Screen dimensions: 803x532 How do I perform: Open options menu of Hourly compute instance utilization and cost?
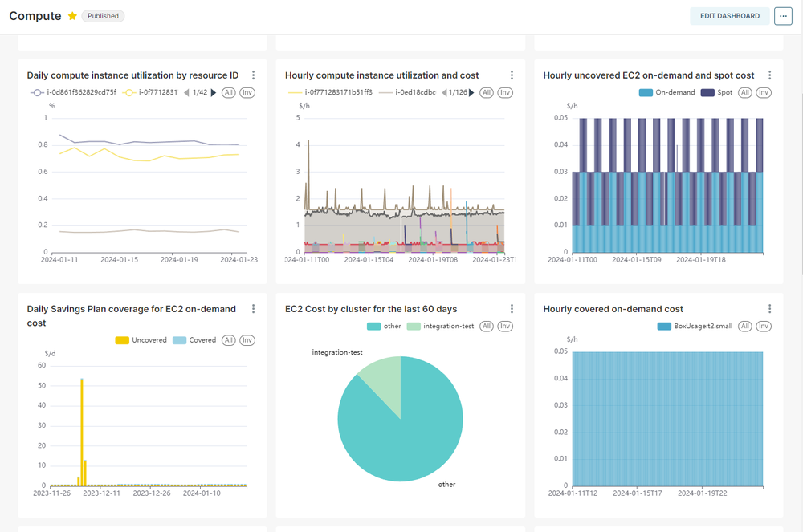pos(512,75)
